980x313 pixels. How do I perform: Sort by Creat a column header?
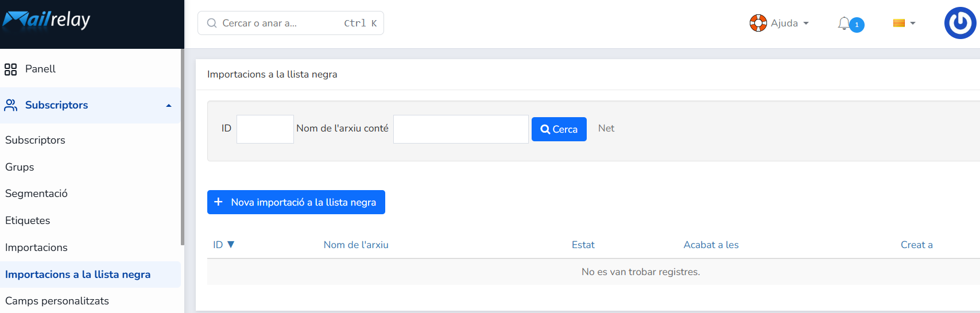click(917, 245)
